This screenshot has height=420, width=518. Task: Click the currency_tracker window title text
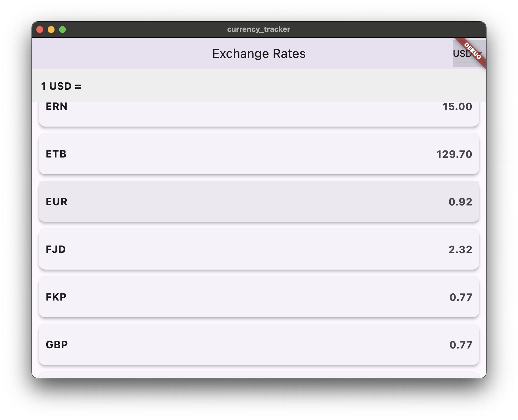pyautogui.click(x=258, y=29)
